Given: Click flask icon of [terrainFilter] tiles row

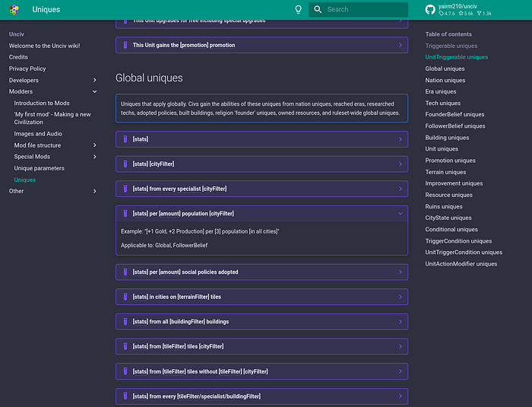Looking at the screenshot, I should pyautogui.click(x=125, y=297).
